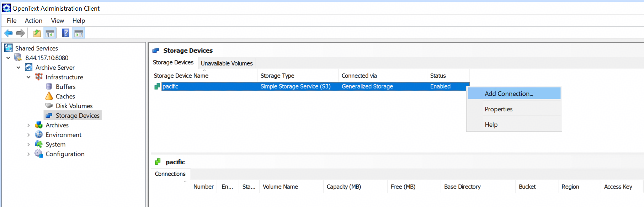Sort by Connected via column header
Image resolution: width=644 pixels, height=207 pixels.
pyautogui.click(x=383, y=76)
